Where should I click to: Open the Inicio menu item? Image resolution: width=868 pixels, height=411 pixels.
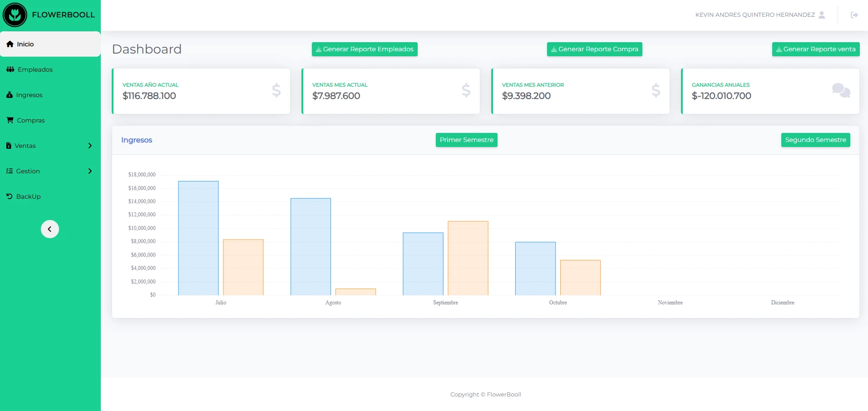pyautogui.click(x=50, y=44)
